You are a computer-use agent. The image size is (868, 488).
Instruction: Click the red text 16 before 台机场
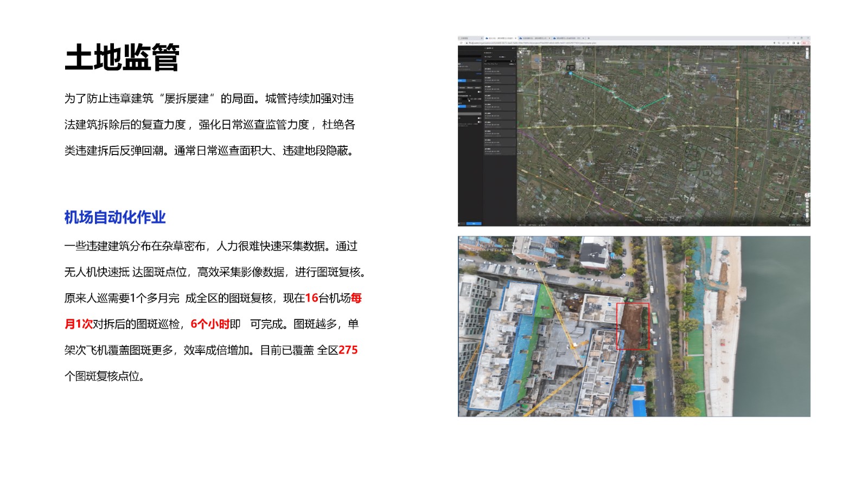point(311,298)
